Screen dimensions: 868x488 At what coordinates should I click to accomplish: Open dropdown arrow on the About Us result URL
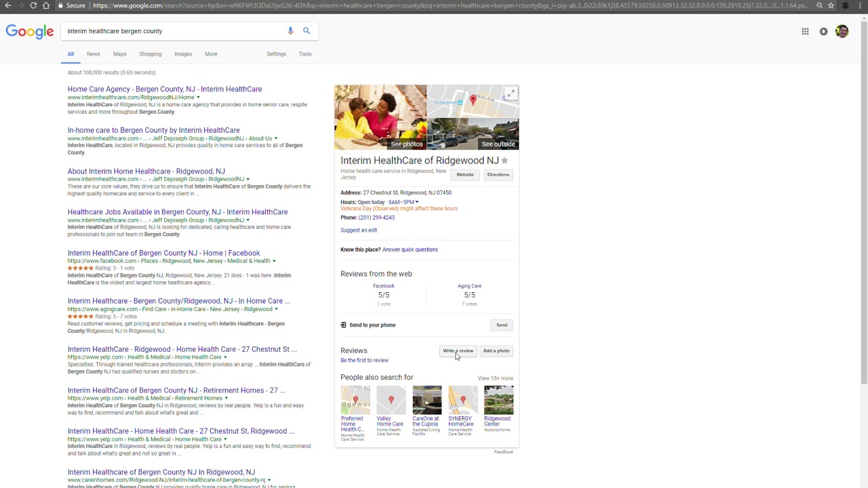click(x=275, y=138)
